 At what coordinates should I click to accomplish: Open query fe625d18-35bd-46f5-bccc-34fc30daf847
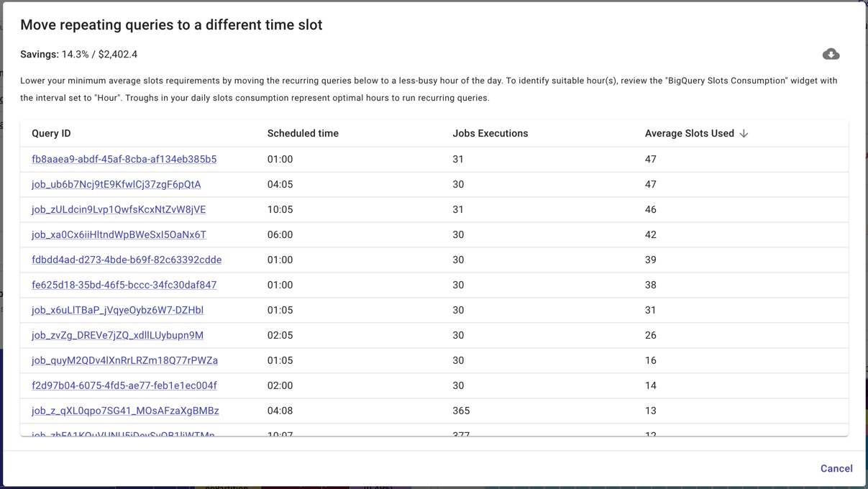tap(124, 285)
